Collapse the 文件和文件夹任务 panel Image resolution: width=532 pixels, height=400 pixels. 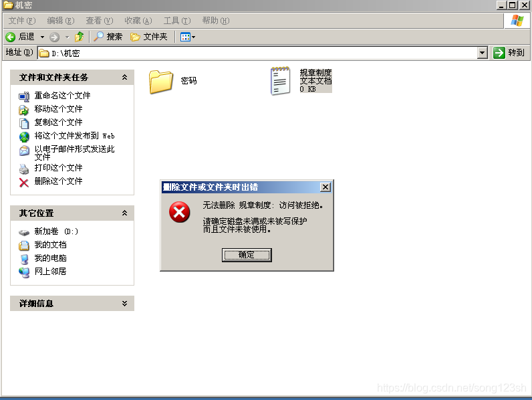(124, 78)
